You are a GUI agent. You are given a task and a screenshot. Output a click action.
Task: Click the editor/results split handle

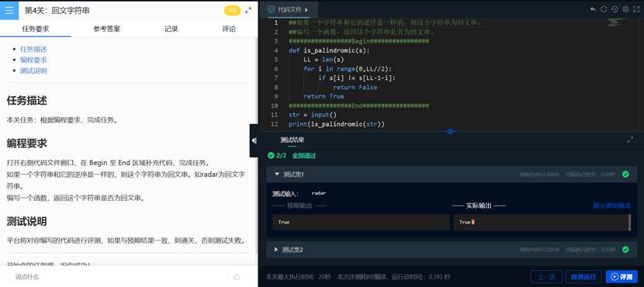click(x=451, y=131)
